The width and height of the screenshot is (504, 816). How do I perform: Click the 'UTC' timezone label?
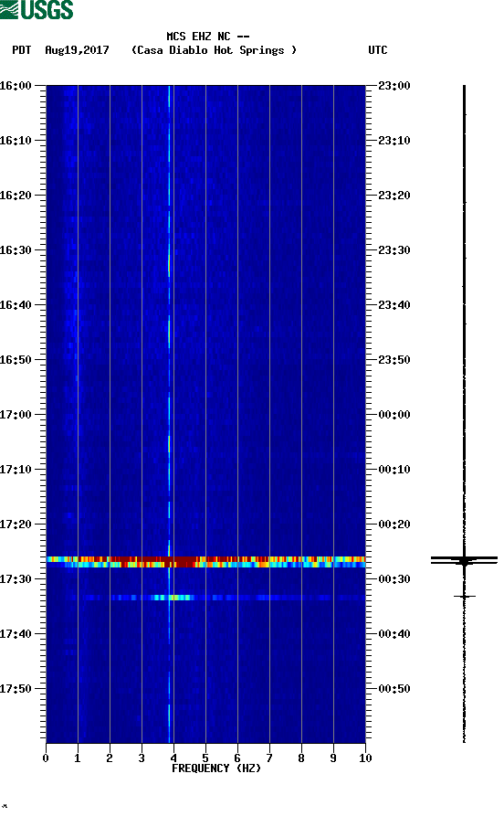pyautogui.click(x=378, y=50)
